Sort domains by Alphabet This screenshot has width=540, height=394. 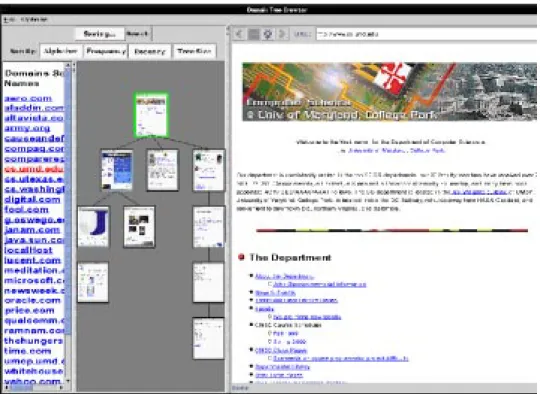coord(61,51)
